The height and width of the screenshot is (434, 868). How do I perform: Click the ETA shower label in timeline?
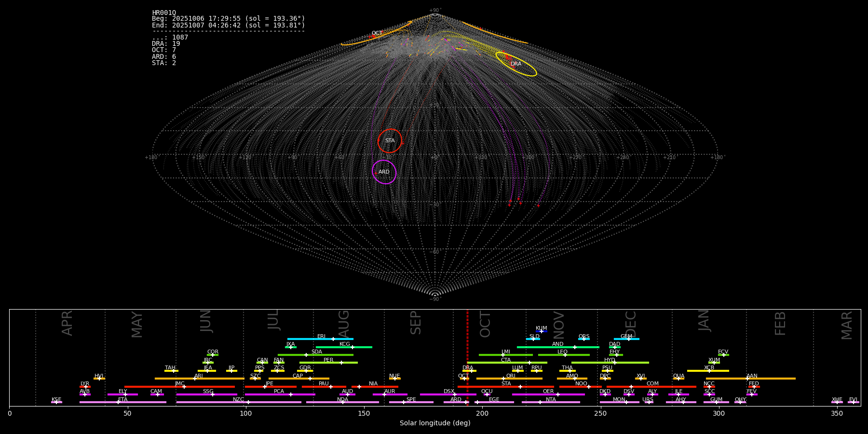point(123,400)
